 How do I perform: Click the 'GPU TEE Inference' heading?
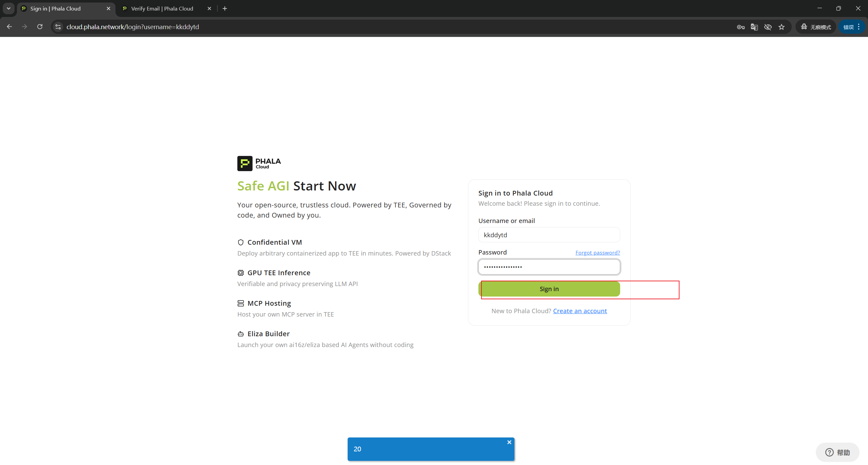pos(279,273)
